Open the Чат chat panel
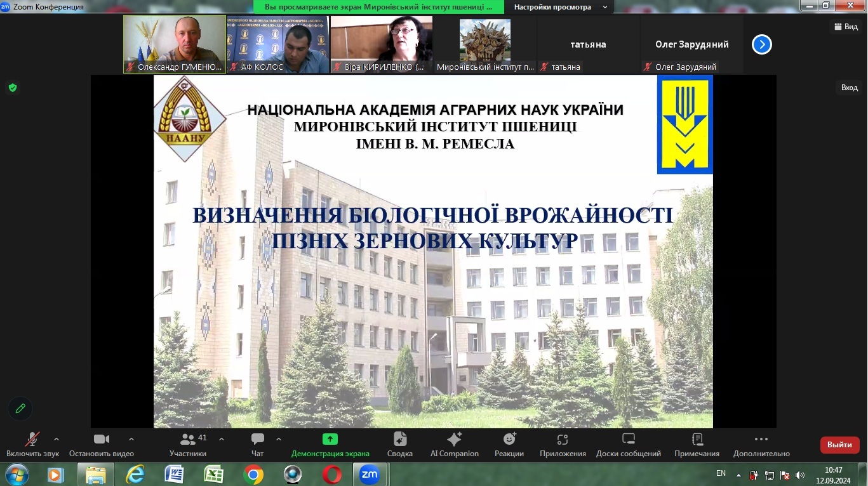This screenshot has width=868, height=486. pos(257,445)
